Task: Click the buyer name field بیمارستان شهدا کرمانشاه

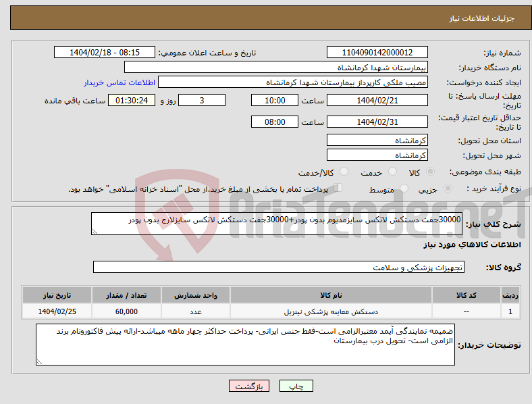Action: tap(276, 67)
